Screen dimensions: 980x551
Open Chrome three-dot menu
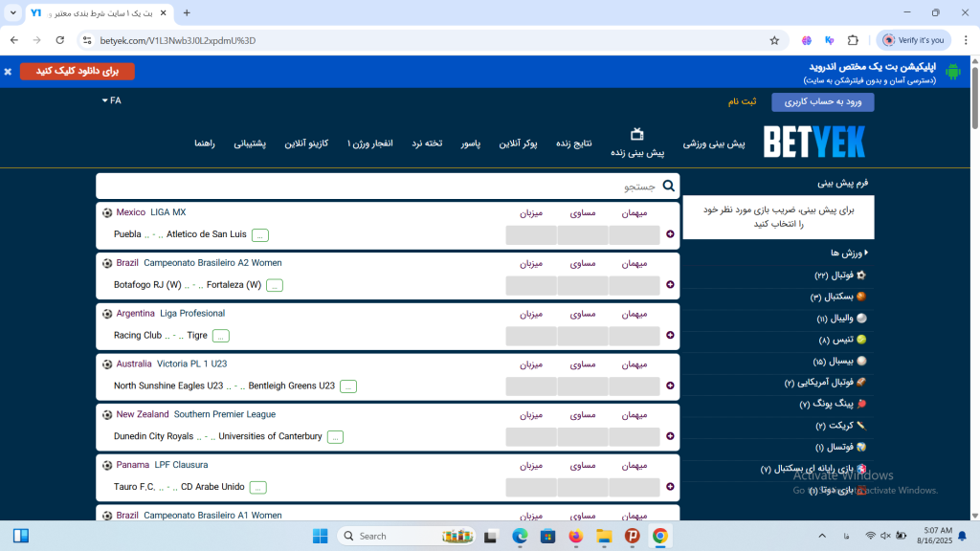coord(966,40)
